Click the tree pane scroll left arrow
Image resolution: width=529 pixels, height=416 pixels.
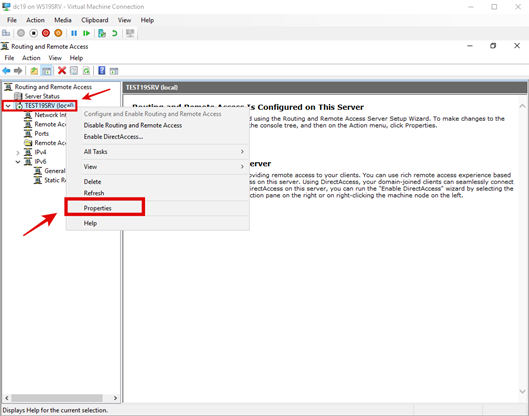(x=6, y=398)
